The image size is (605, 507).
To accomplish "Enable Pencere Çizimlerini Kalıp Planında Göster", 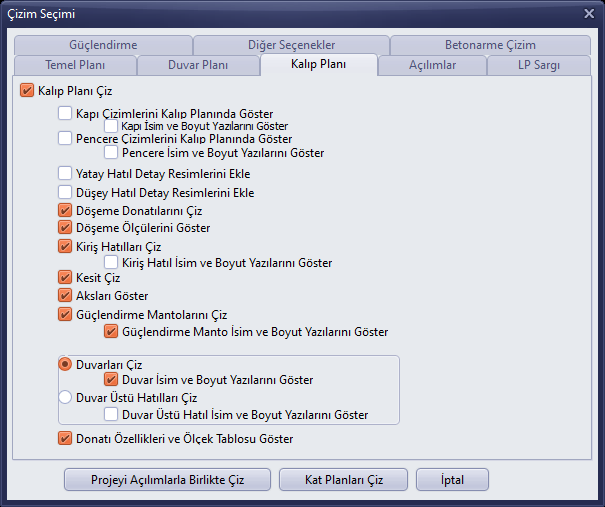I will (65, 138).
